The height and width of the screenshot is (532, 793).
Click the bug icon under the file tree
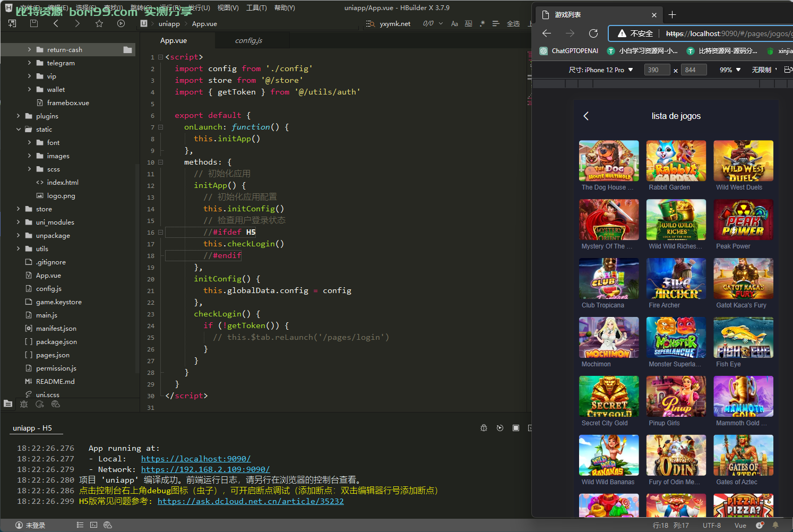[x=24, y=404]
